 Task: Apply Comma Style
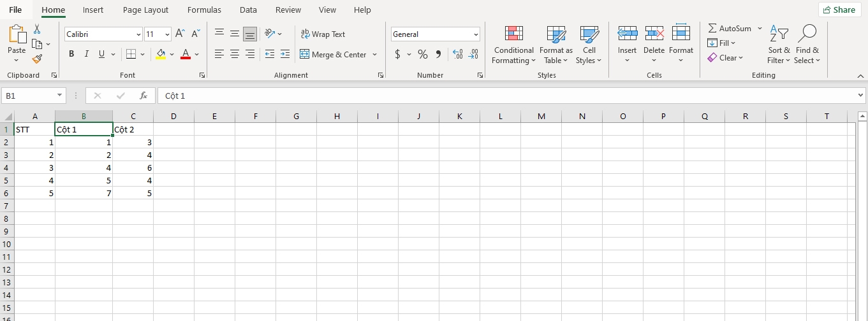438,55
